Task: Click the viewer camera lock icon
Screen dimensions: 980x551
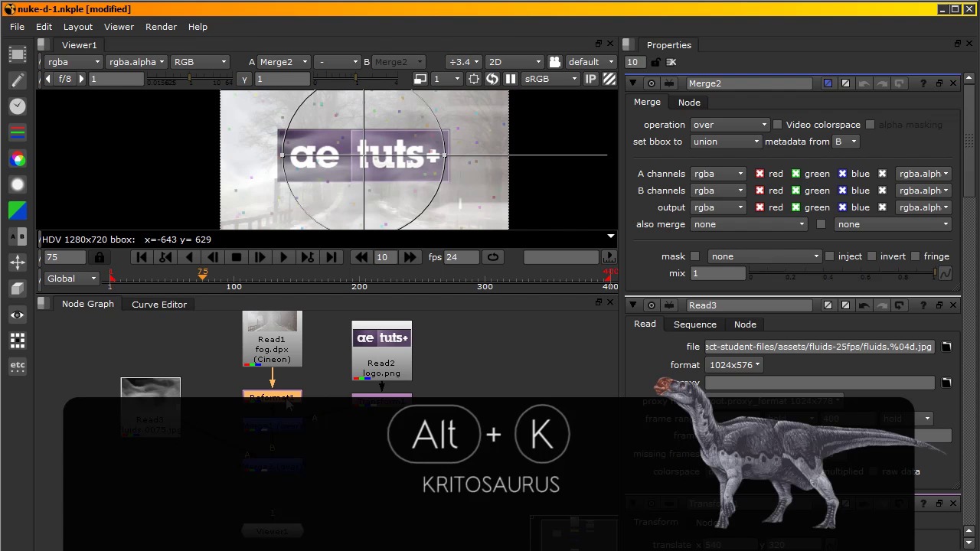Action: (555, 62)
